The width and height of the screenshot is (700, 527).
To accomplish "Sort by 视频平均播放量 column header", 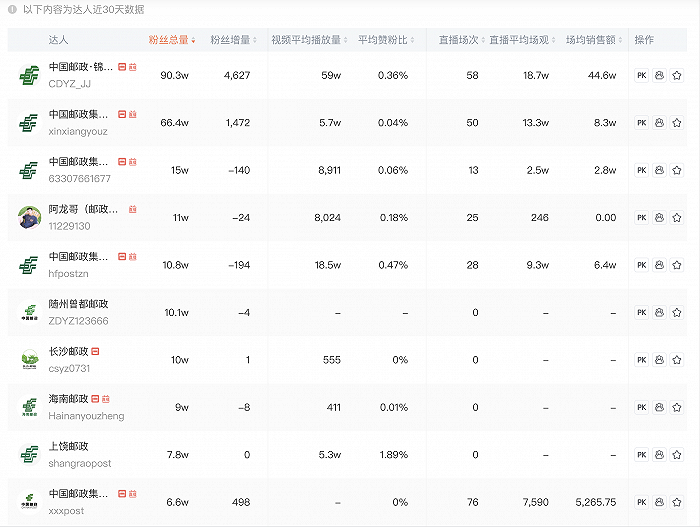I will (308, 40).
